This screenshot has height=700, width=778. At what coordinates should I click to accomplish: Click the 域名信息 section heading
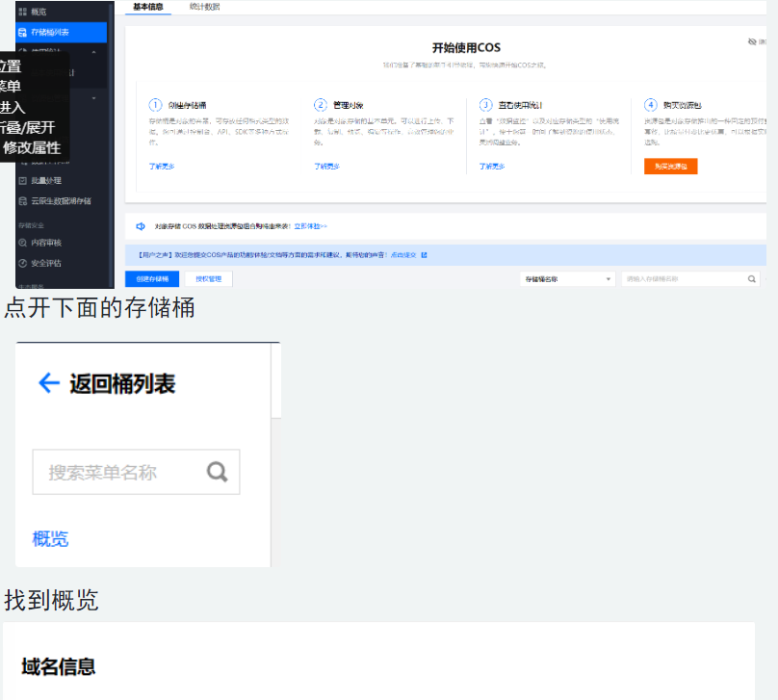59,666
